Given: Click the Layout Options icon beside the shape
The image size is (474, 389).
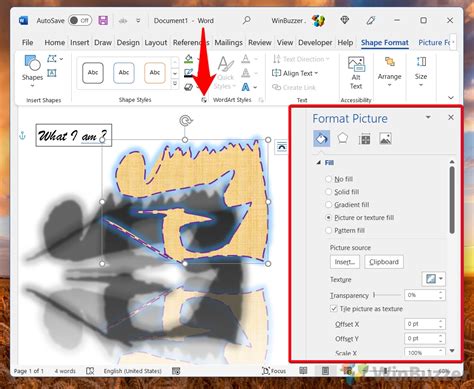Looking at the screenshot, I should (x=281, y=147).
